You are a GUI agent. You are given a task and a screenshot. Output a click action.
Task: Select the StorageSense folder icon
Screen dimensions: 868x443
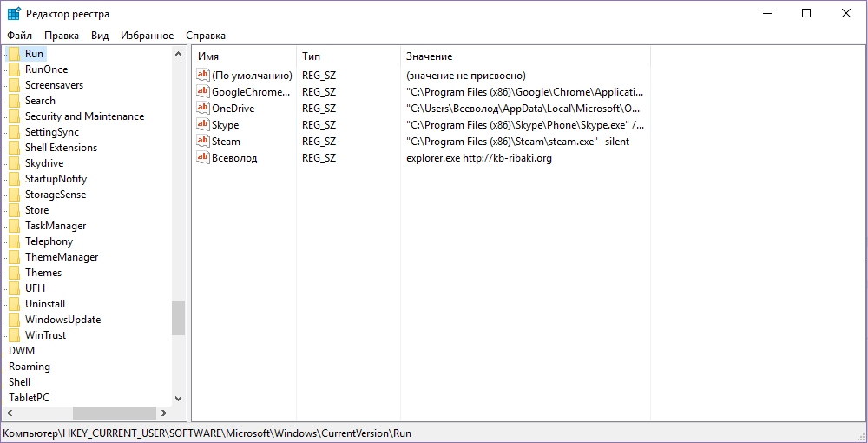click(15, 195)
